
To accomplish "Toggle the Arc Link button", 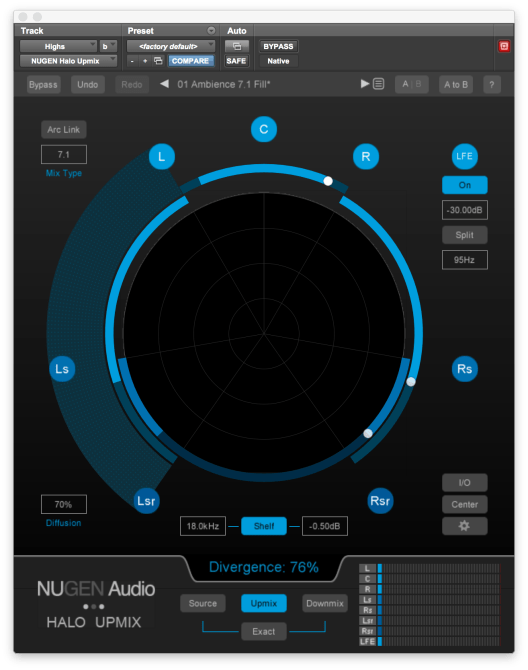I will click(x=64, y=129).
